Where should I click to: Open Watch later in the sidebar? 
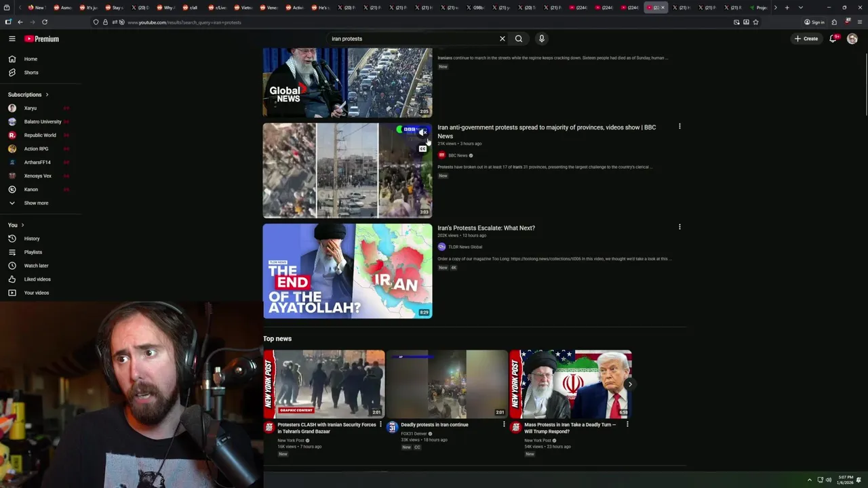click(x=41, y=266)
